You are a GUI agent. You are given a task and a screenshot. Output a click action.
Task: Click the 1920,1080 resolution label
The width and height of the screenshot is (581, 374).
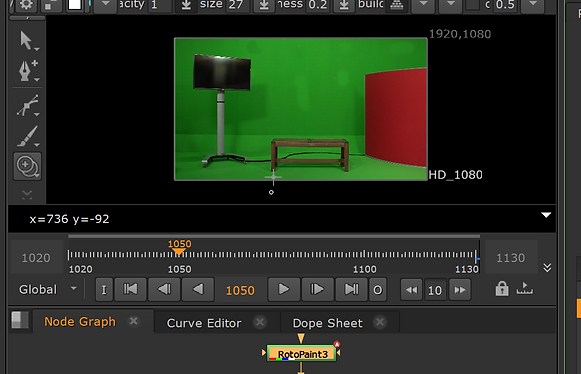(x=460, y=34)
